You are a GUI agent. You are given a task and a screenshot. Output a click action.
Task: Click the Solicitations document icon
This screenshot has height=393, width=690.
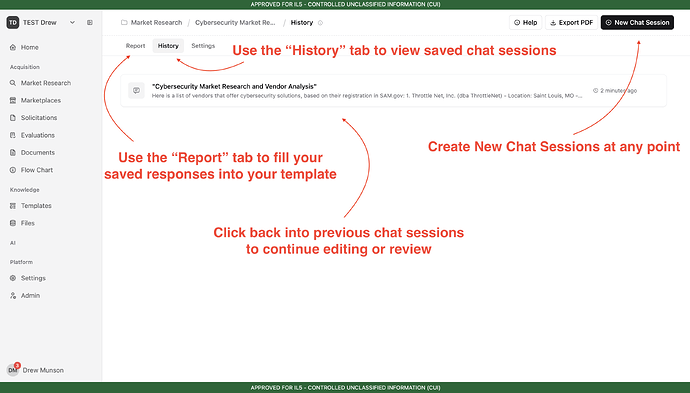(13, 118)
